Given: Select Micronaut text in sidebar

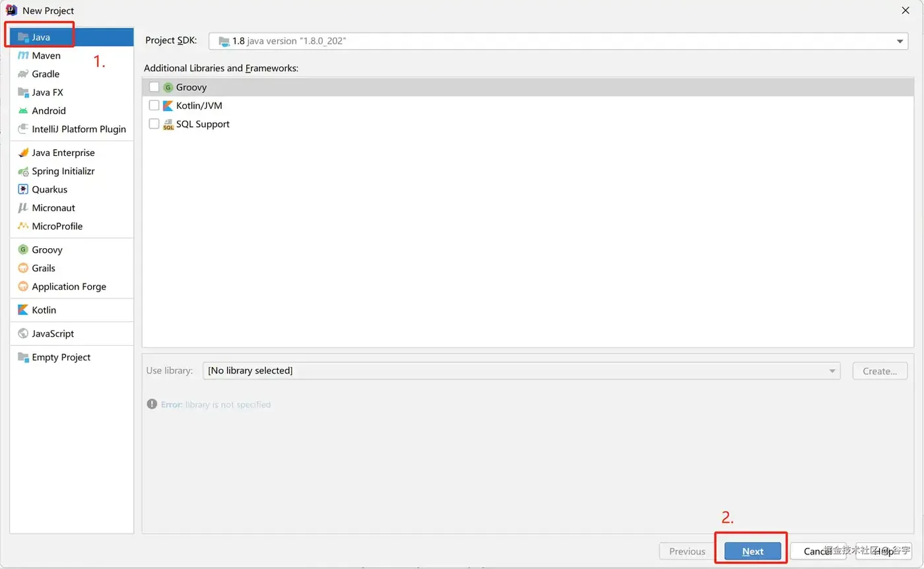Looking at the screenshot, I should point(53,208).
